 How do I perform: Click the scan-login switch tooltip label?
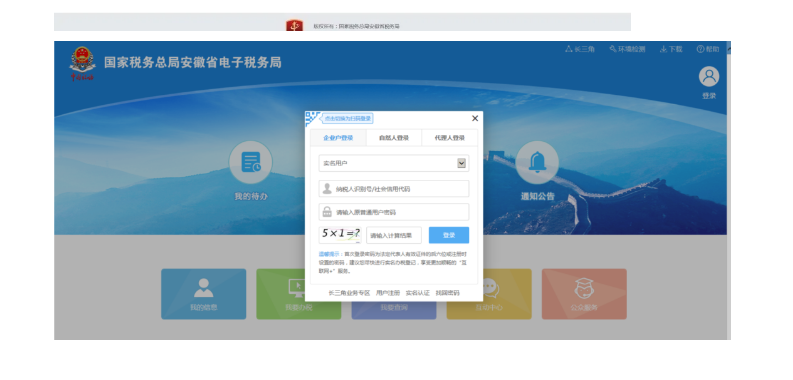pos(347,118)
